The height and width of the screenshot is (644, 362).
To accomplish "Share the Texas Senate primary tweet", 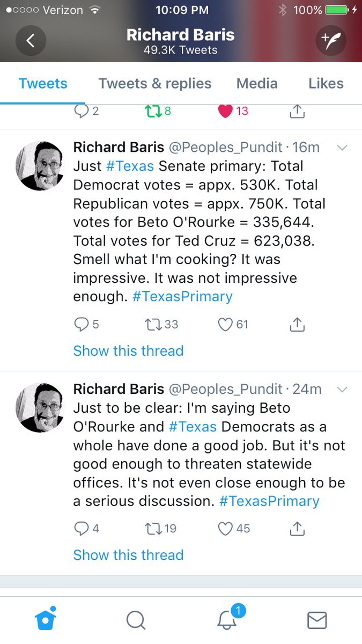I will pos(297,324).
